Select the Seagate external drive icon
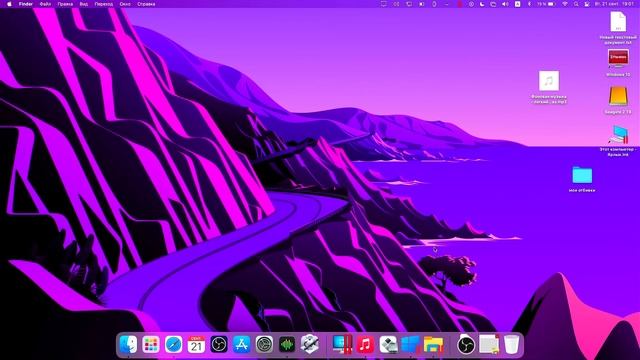The width and height of the screenshot is (640, 360). click(x=618, y=96)
